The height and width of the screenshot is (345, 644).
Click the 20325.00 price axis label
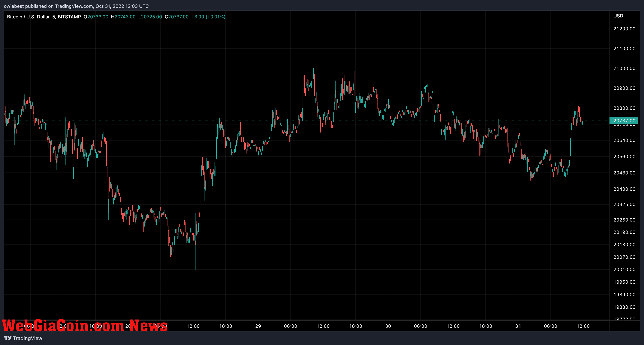[624, 204]
